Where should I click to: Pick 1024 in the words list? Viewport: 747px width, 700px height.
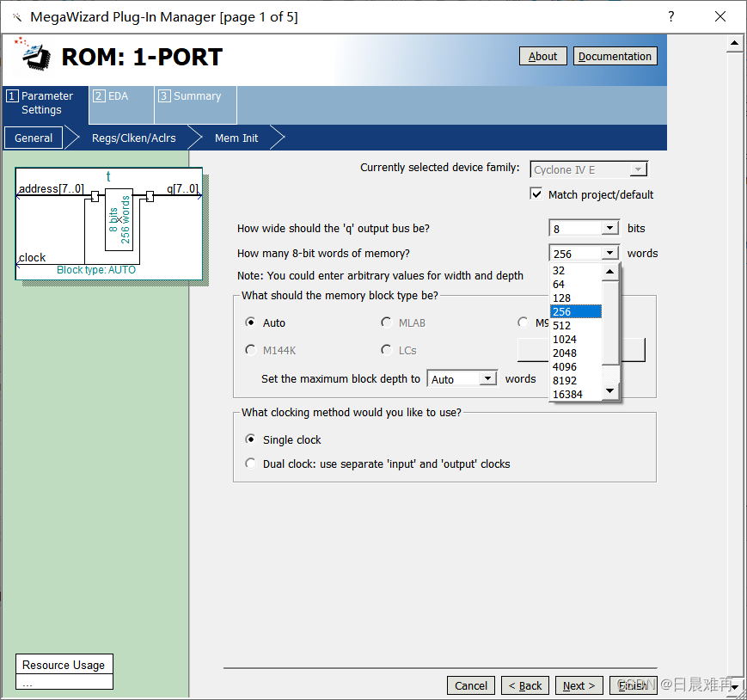click(x=575, y=340)
